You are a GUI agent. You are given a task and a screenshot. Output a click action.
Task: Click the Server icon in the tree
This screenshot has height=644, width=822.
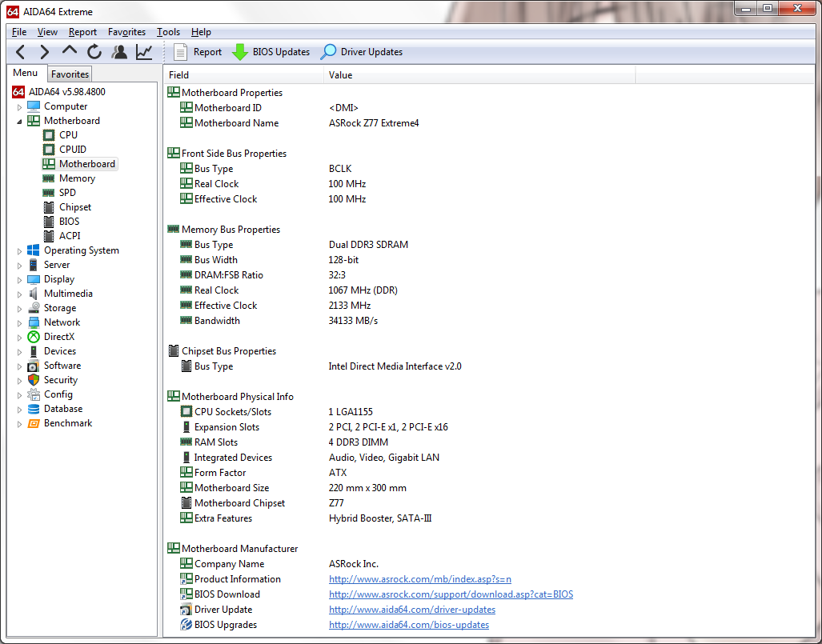coord(34,265)
